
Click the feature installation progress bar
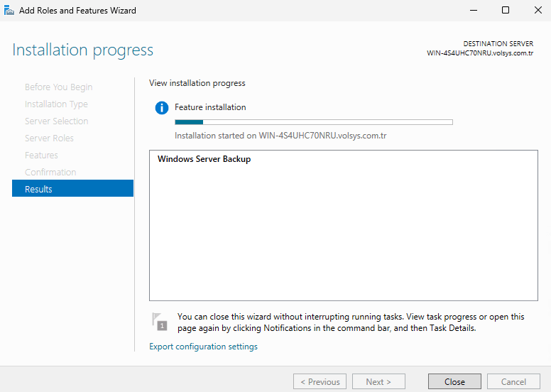(x=314, y=122)
